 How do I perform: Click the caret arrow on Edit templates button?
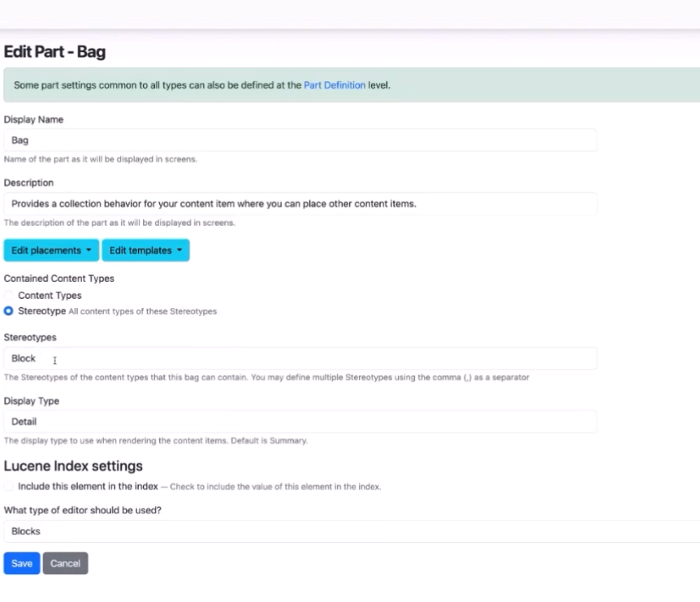[x=179, y=250]
